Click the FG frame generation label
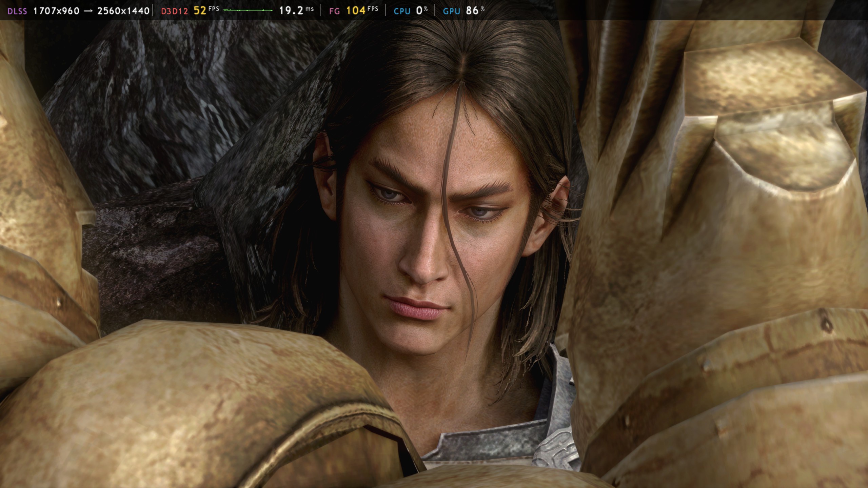Viewport: 868px width, 488px height. [334, 11]
